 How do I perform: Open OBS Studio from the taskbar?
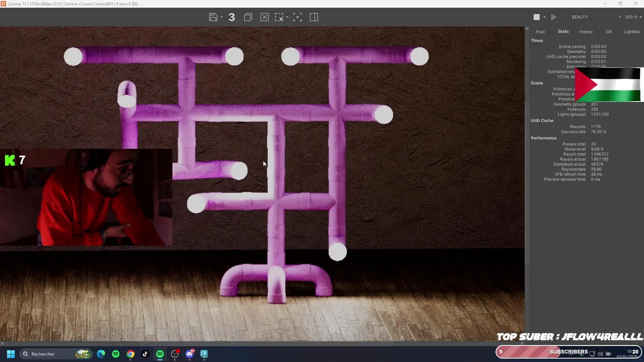coord(175,354)
